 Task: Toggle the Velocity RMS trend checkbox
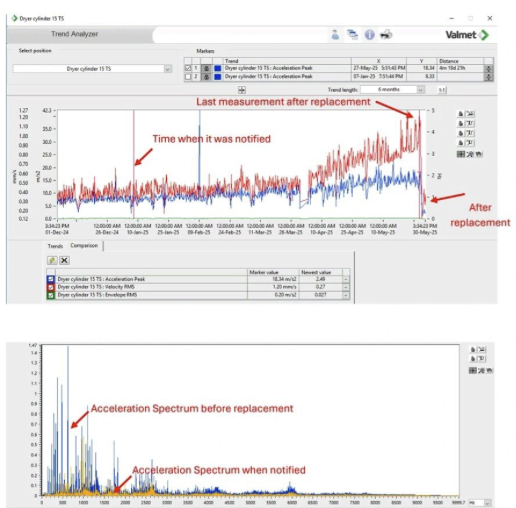pos(51,287)
